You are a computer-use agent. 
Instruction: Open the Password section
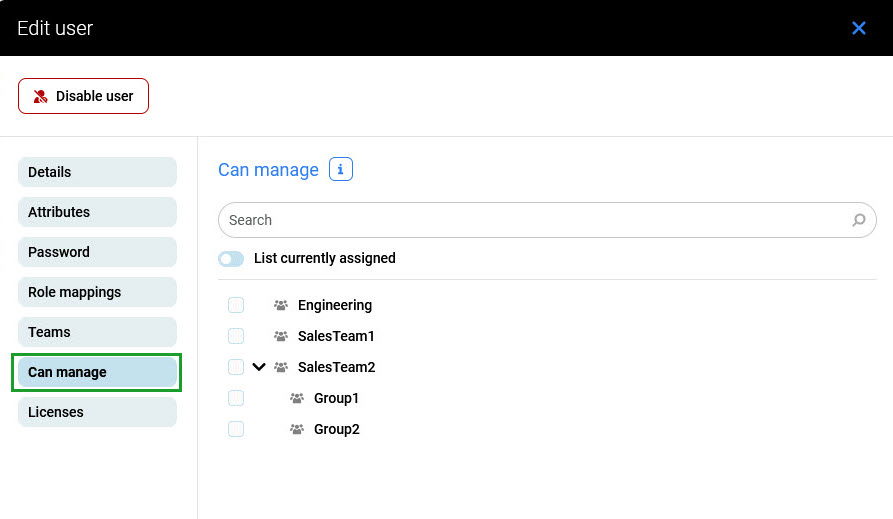pos(97,252)
